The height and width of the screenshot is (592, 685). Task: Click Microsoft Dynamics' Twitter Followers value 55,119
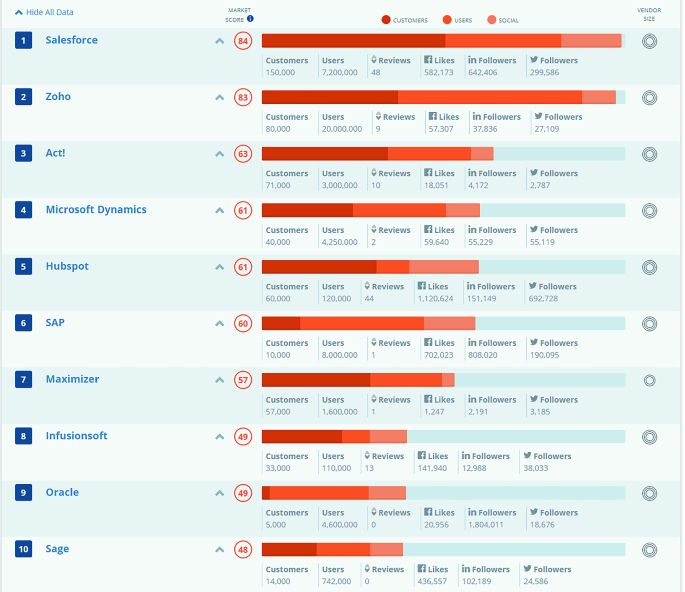pos(542,242)
